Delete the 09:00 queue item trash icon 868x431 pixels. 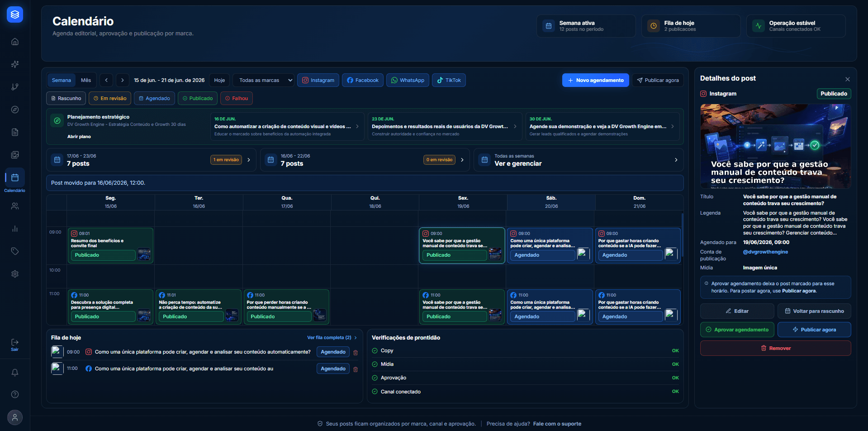[x=356, y=353]
